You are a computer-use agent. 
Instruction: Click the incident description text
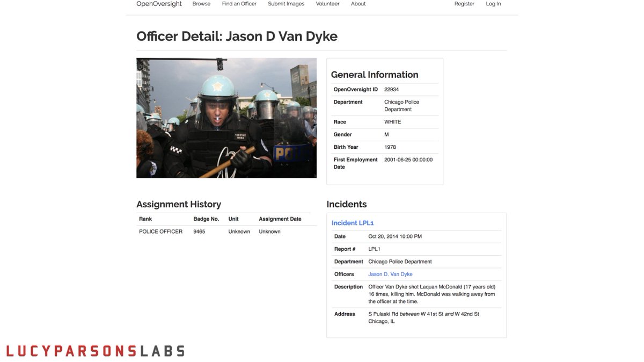coord(431,294)
